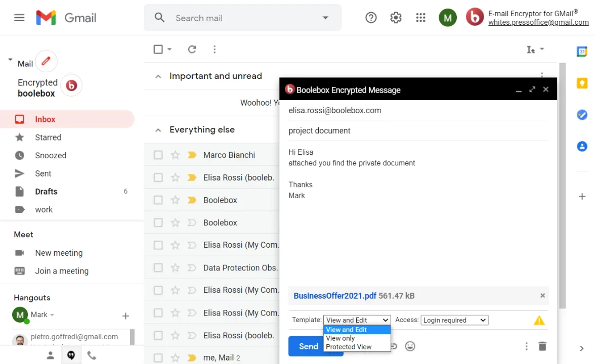Get add-ons with plus icon in side panel
Screen dimensions: 595x364
coord(582,196)
